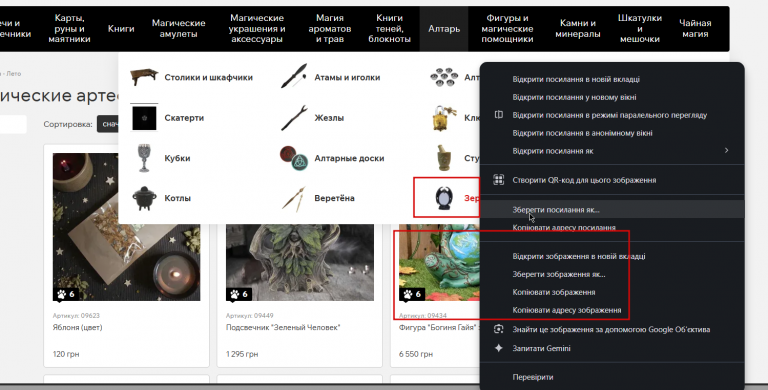Open the Чайная магия navigation item
This screenshot has height=390, width=768.
(695, 28)
